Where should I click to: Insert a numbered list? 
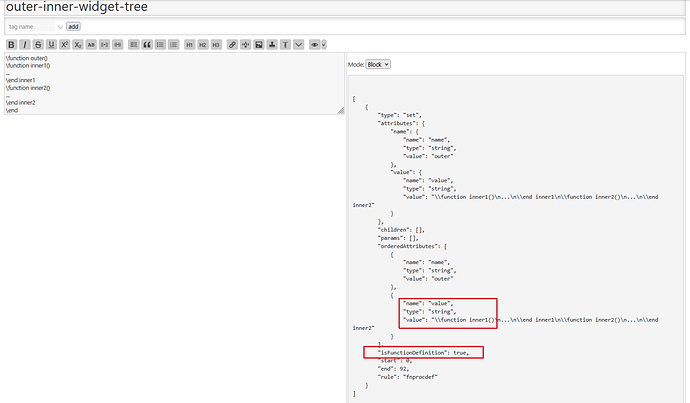(x=173, y=45)
